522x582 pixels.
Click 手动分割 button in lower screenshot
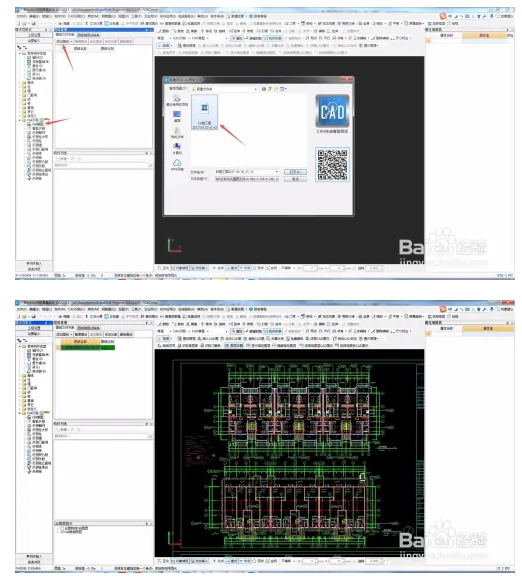pos(111,334)
